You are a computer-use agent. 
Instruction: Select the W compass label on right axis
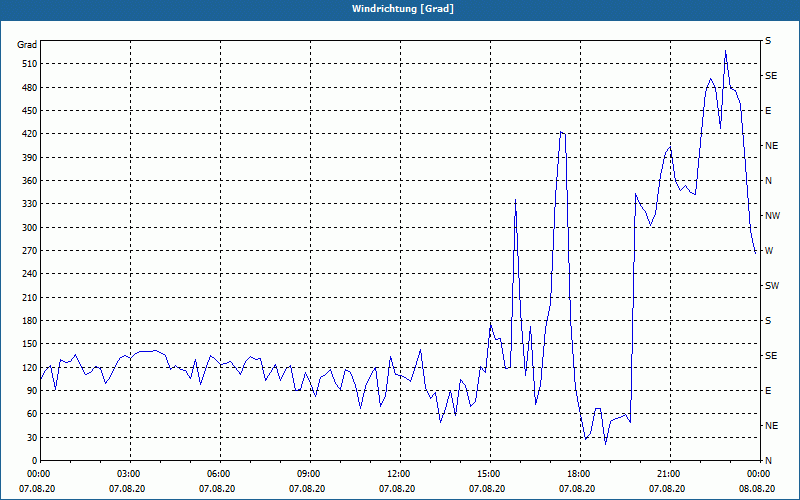tap(769, 250)
